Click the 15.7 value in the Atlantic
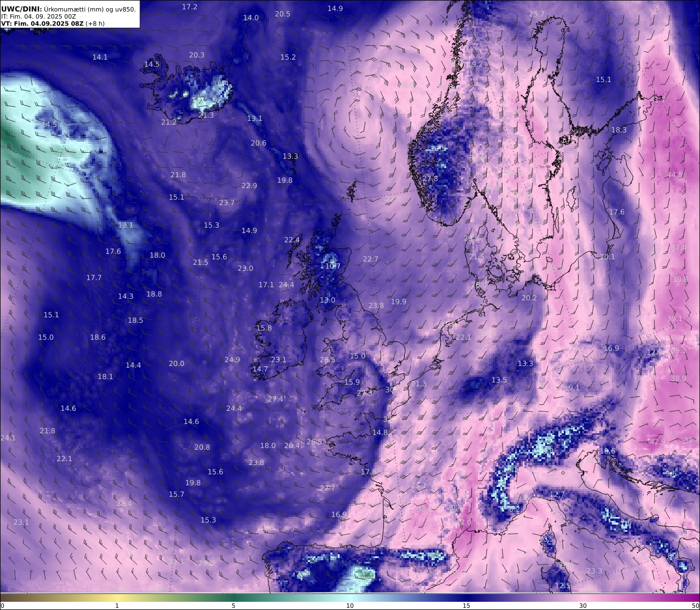 (177, 495)
